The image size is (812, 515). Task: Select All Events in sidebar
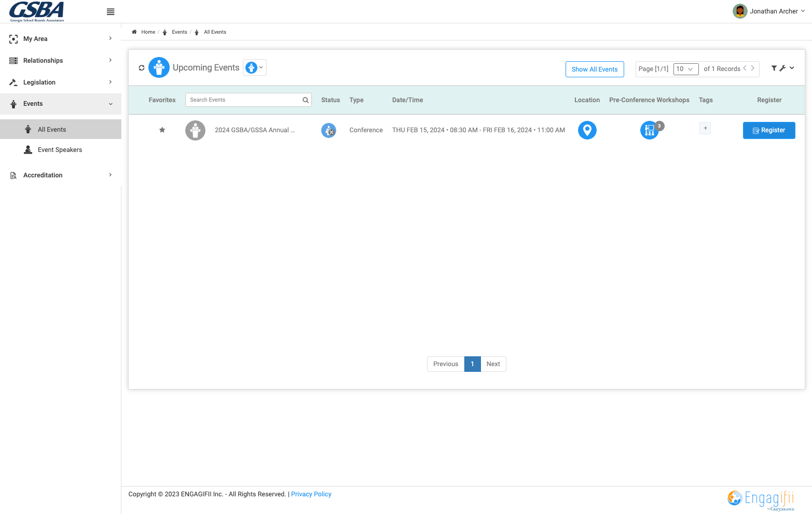pos(61,129)
